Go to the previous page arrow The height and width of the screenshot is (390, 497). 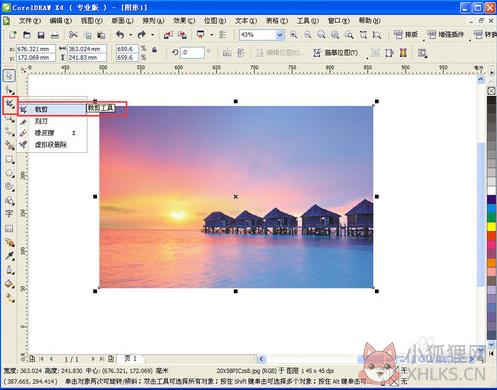tap(51, 359)
